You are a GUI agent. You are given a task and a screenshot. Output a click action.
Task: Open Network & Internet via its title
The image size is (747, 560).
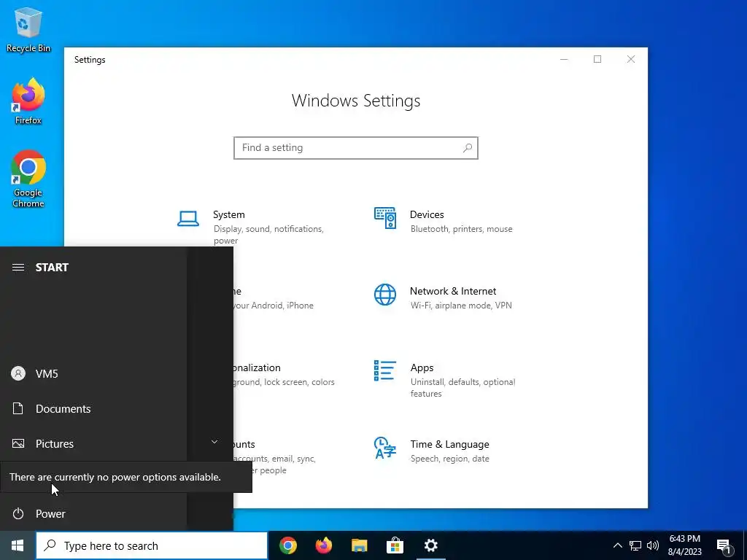453,292
